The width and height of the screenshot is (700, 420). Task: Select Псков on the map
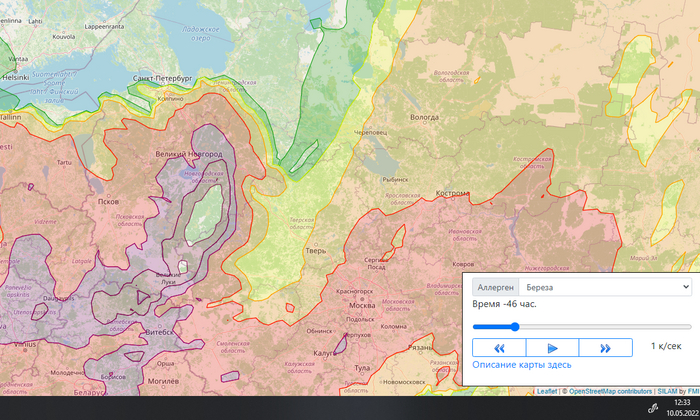pyautogui.click(x=108, y=201)
